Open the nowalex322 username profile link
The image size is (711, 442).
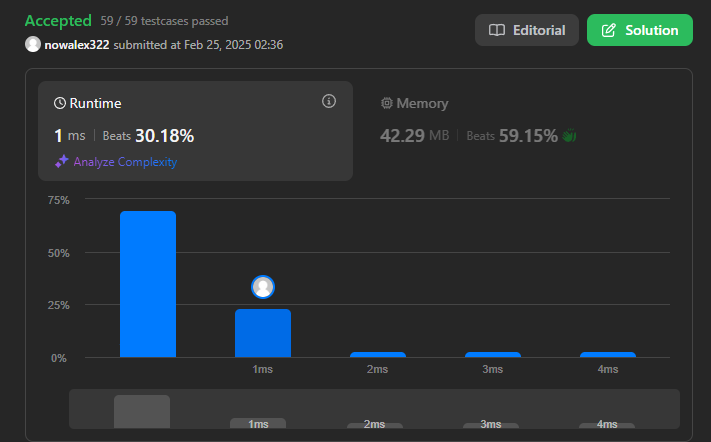click(77, 44)
